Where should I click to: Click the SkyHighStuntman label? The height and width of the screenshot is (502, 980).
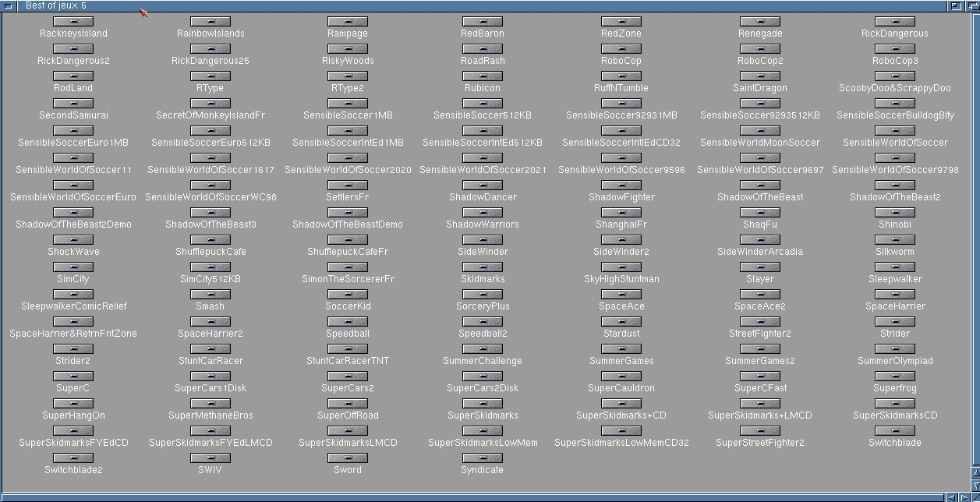[621, 279]
